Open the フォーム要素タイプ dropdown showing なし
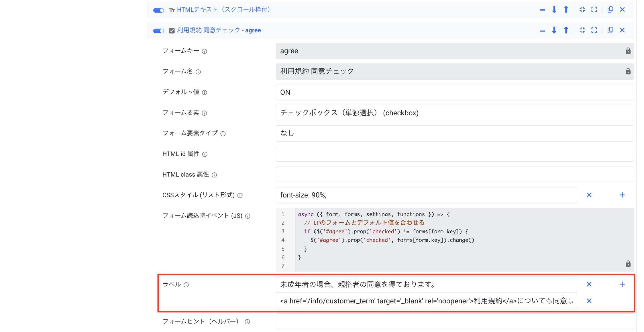The width and height of the screenshot is (644, 332). (455, 133)
